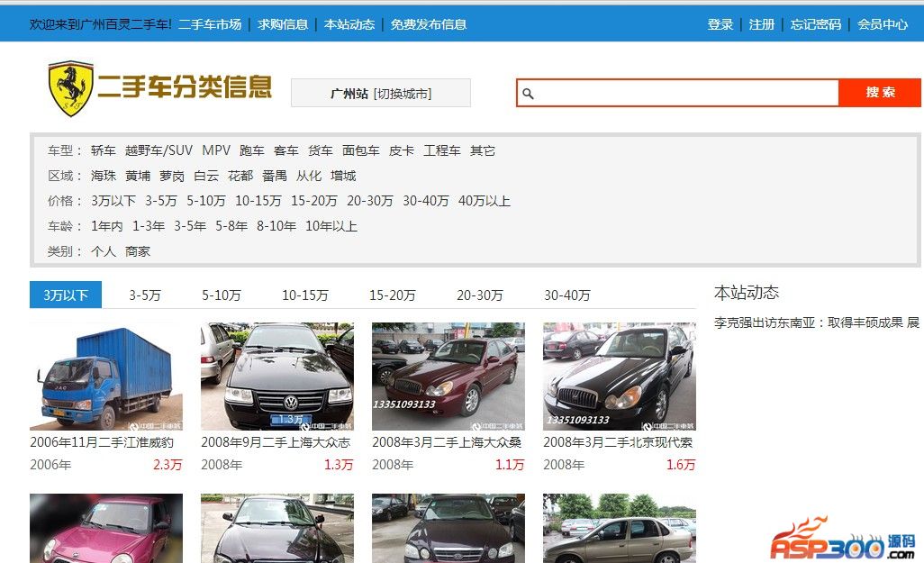
Task: Select 萝岗 district filter
Action: 171,176
